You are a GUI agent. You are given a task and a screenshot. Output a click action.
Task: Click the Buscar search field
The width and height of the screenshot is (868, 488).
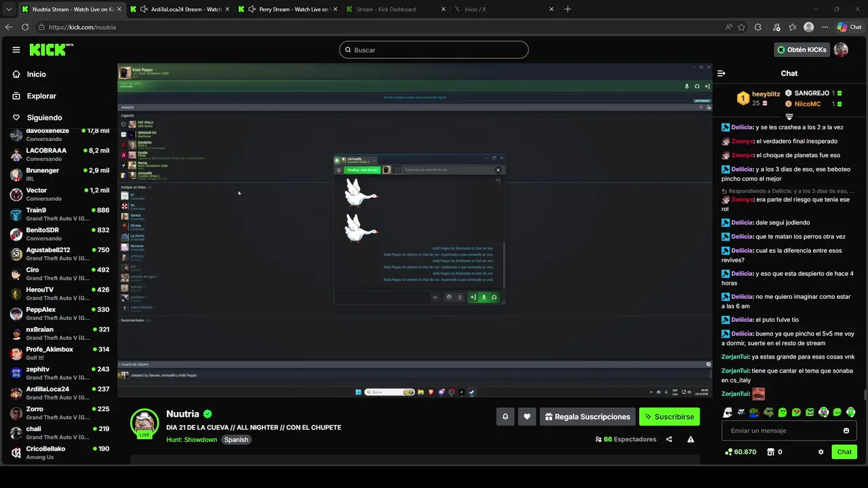pos(433,49)
